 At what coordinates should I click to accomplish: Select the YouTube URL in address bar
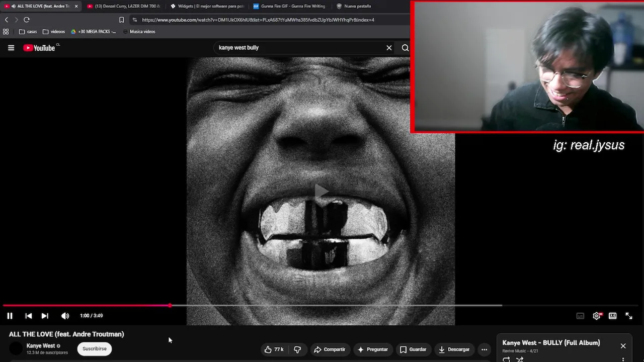click(x=258, y=20)
